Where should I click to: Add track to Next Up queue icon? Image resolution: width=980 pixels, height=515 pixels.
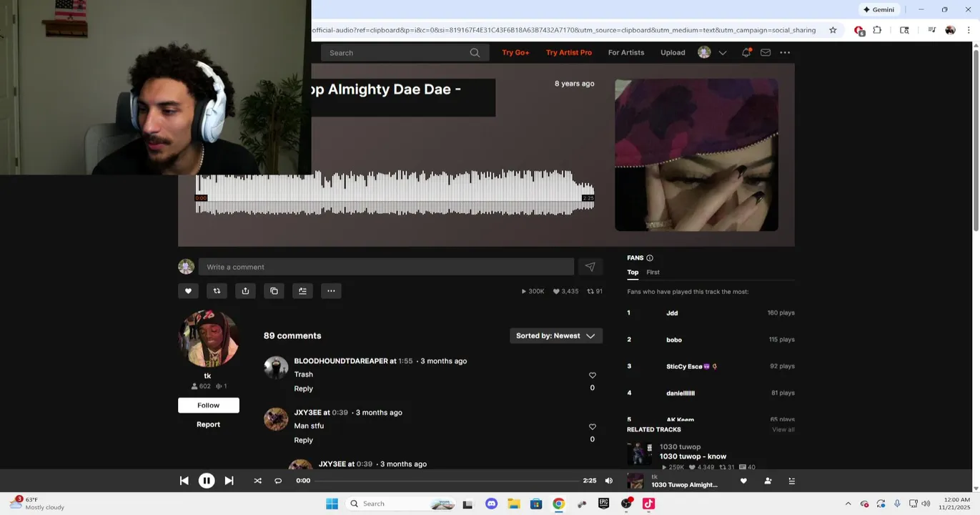point(302,291)
